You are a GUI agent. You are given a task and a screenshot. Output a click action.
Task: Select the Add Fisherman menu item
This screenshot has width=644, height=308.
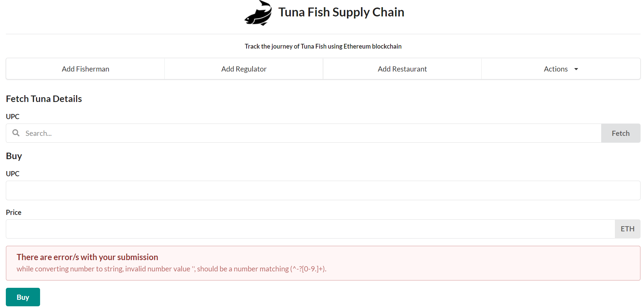click(x=85, y=69)
